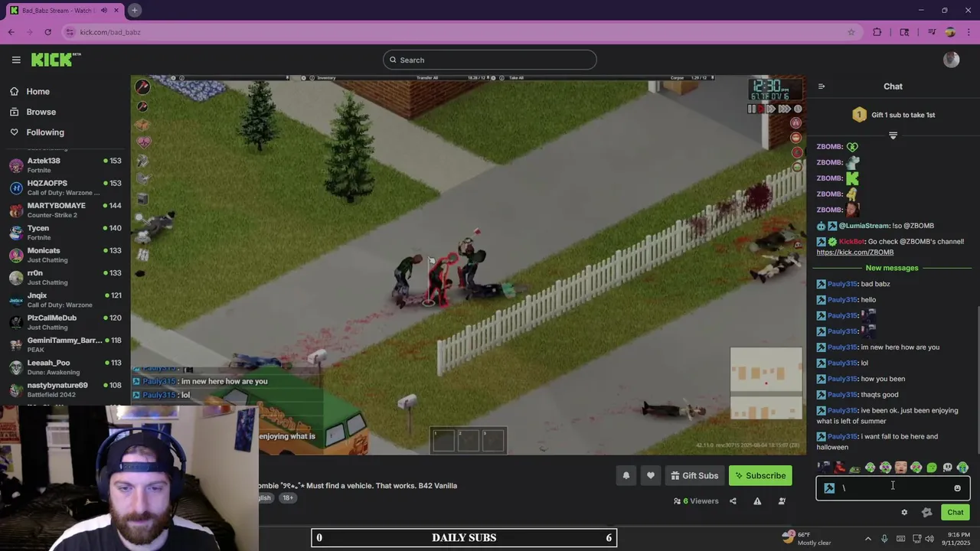Viewport: 980px width, 551px height.
Task: Click the KickBot username in chat
Action: coord(851,242)
